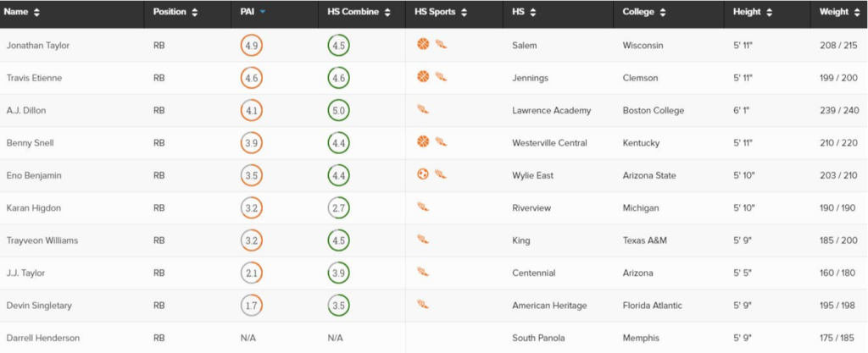Click Karan Higdon's track shoe icon

point(423,207)
